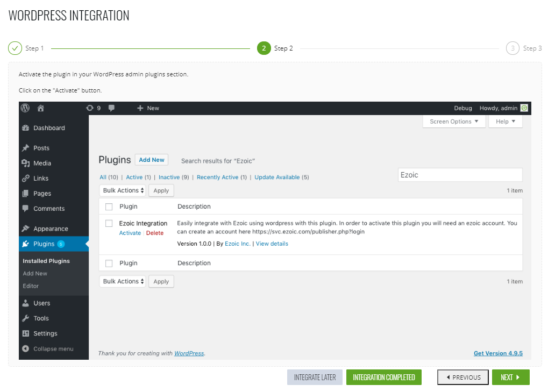The image size is (548, 392).
Task: Toggle select-all checkbox in table header
Action: click(x=109, y=206)
